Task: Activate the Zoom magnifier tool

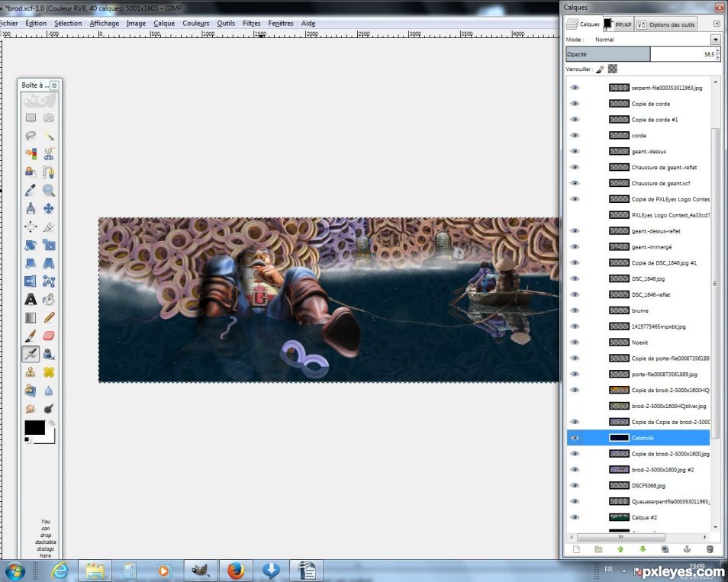Action: pyautogui.click(x=49, y=190)
